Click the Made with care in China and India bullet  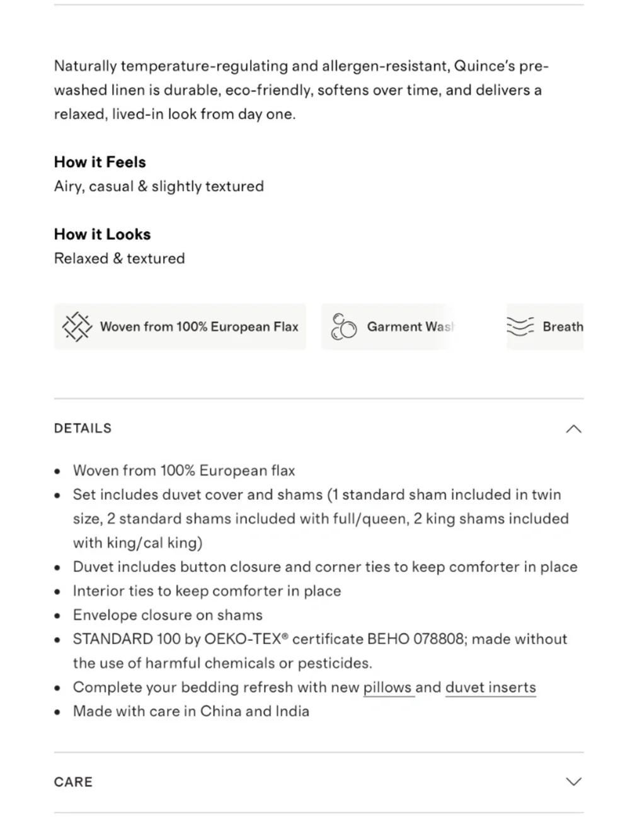point(191,711)
